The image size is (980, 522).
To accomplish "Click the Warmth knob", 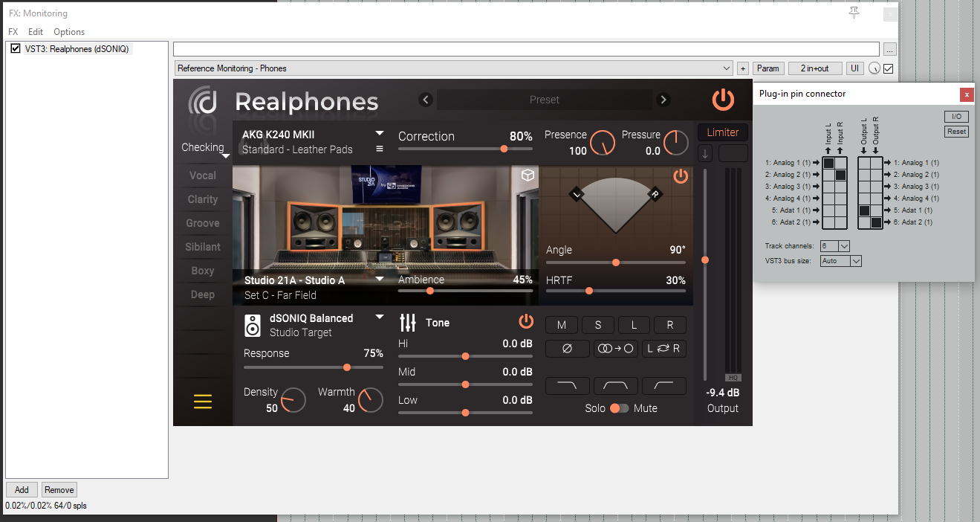I will click(x=370, y=401).
